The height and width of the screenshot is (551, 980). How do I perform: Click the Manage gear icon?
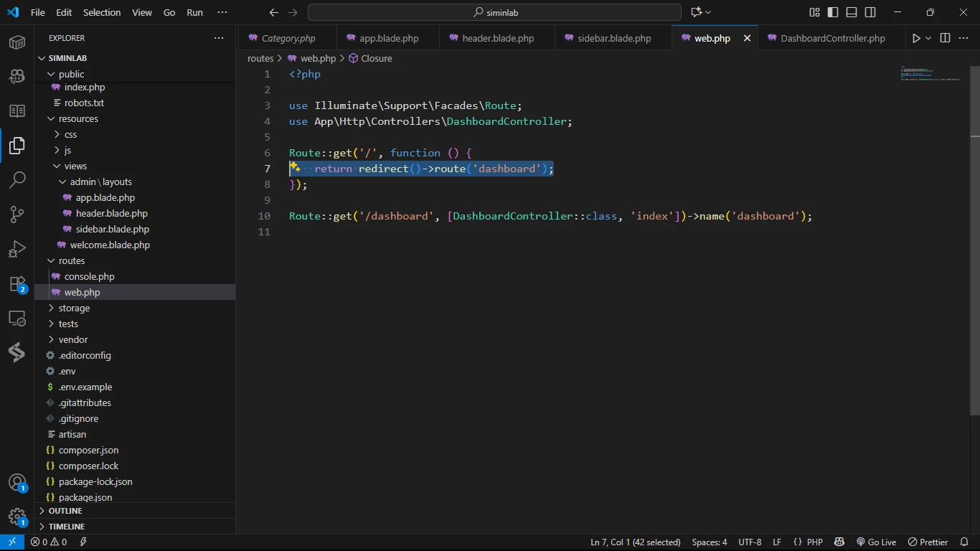pyautogui.click(x=17, y=517)
